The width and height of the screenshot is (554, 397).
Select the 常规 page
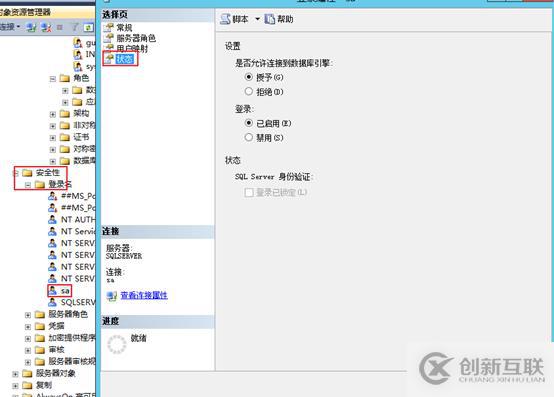(124, 28)
